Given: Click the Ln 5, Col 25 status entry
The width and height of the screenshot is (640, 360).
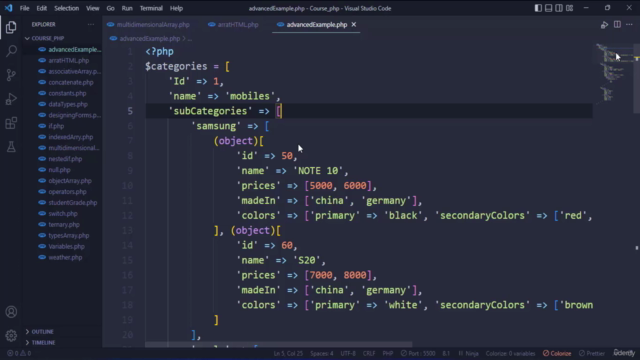Looking at the screenshot, I should click(288, 353).
